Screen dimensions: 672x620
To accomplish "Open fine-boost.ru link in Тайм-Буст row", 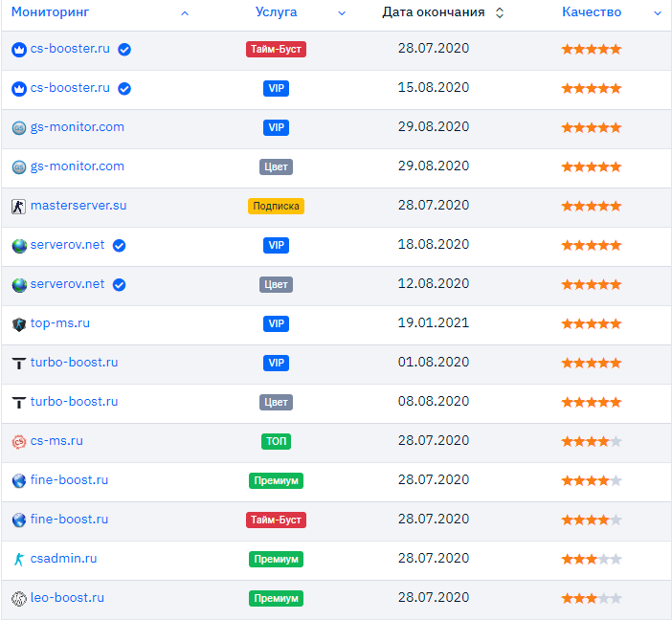I will (69, 519).
